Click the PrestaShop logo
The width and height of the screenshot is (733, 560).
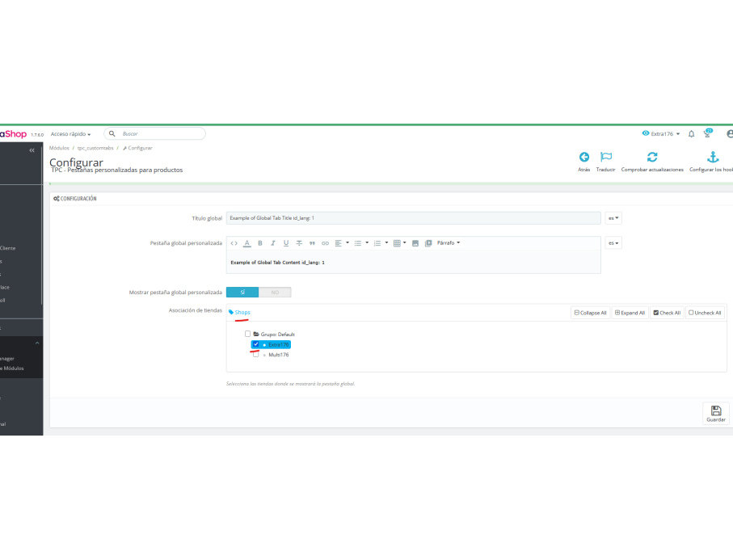[13, 134]
